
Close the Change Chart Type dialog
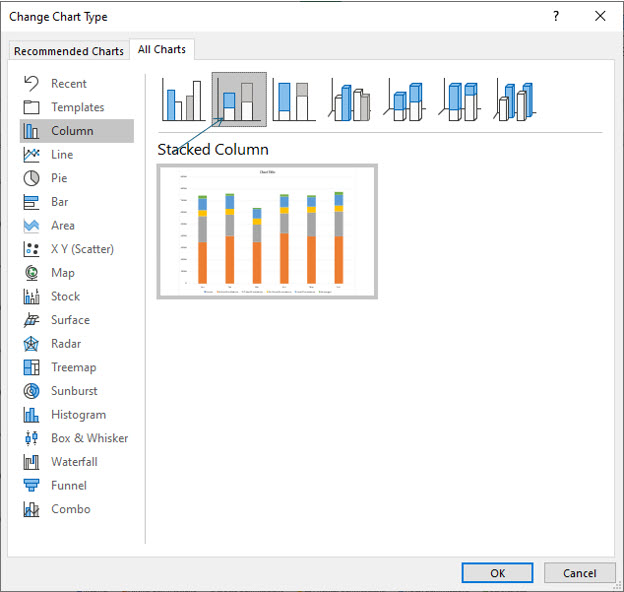pos(600,16)
